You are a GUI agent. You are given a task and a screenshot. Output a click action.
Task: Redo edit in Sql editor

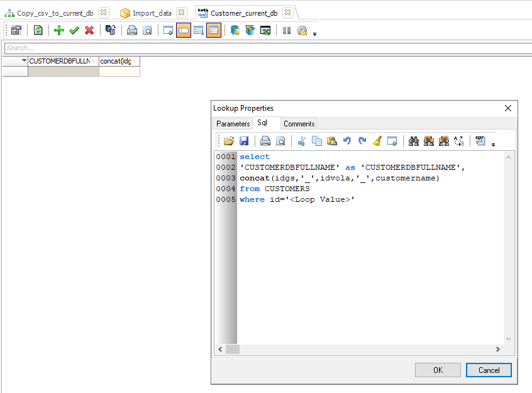362,141
